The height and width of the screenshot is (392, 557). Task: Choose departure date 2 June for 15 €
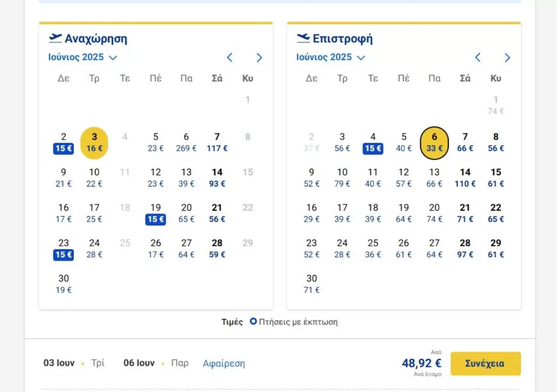pos(64,142)
